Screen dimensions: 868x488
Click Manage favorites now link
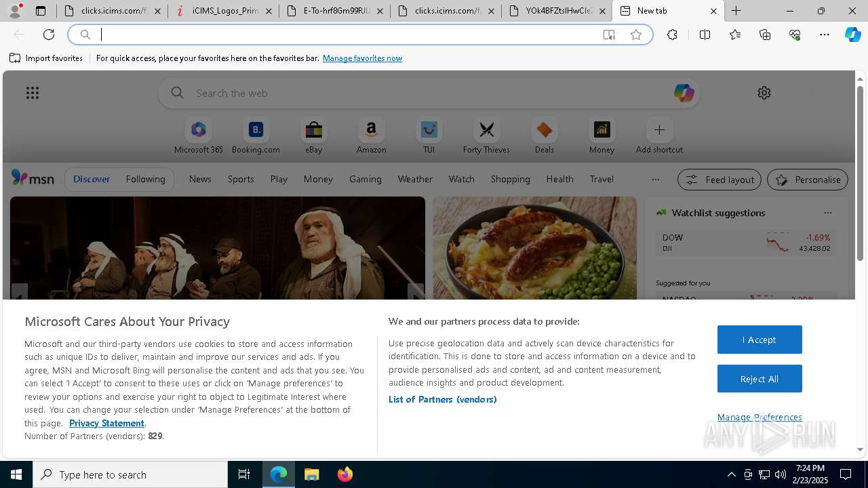[362, 58]
